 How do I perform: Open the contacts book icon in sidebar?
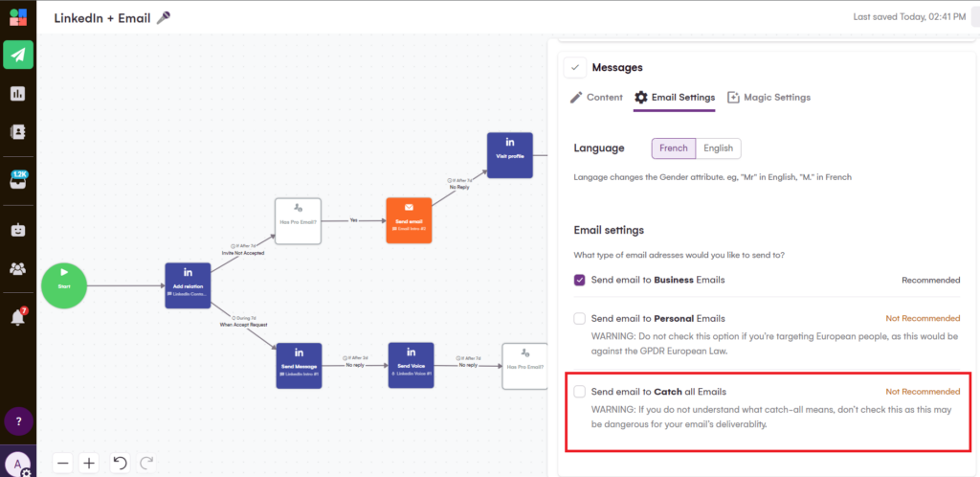coord(18,131)
